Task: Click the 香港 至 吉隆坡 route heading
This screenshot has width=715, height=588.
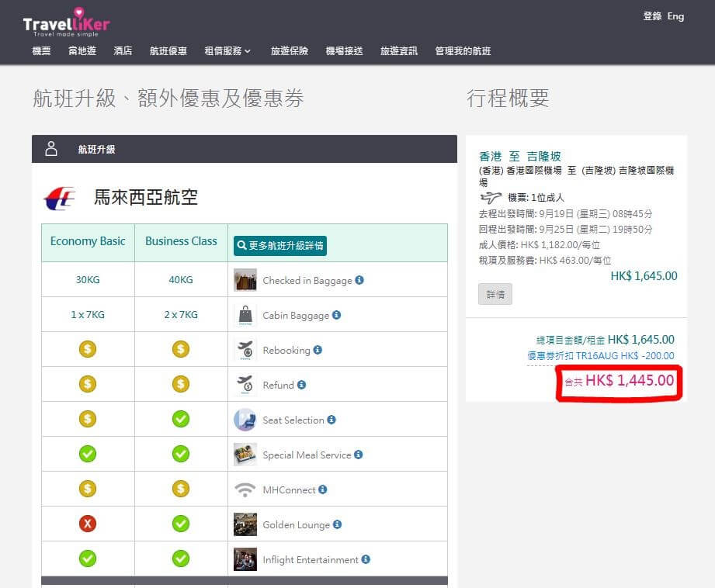Action: coord(520,157)
